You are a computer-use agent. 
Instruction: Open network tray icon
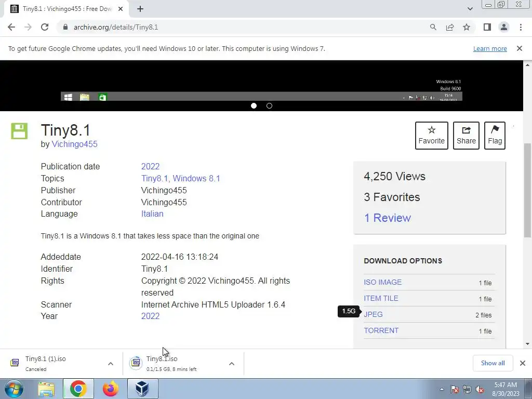point(467,390)
